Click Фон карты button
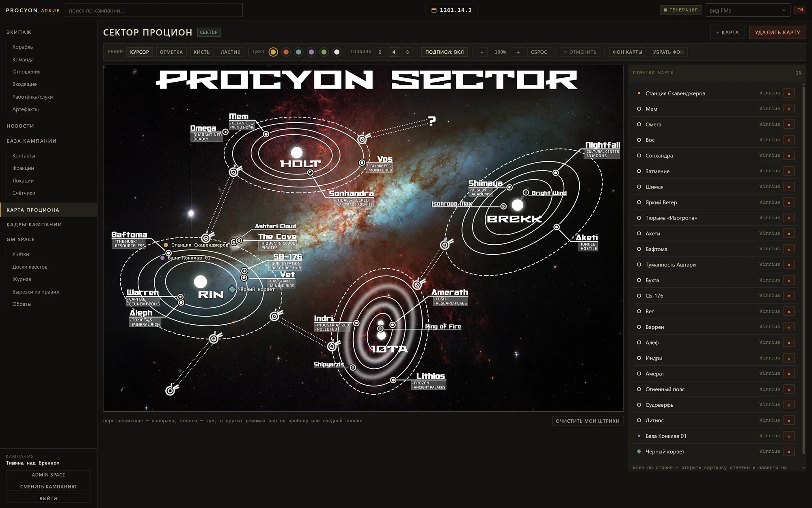The width and height of the screenshot is (812, 508). click(x=627, y=52)
